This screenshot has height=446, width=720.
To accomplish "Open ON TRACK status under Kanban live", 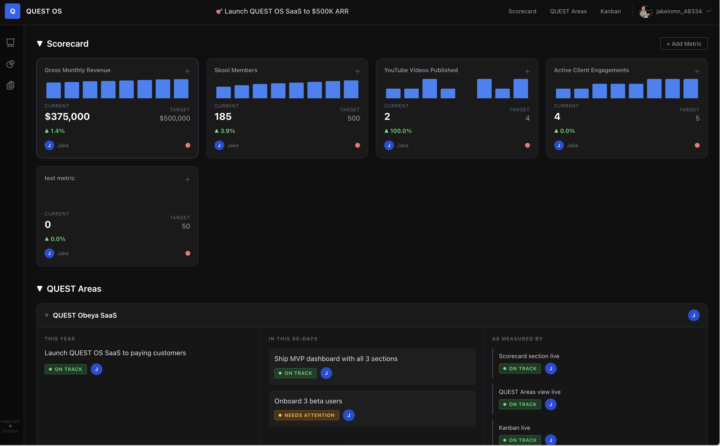I will coord(520,440).
